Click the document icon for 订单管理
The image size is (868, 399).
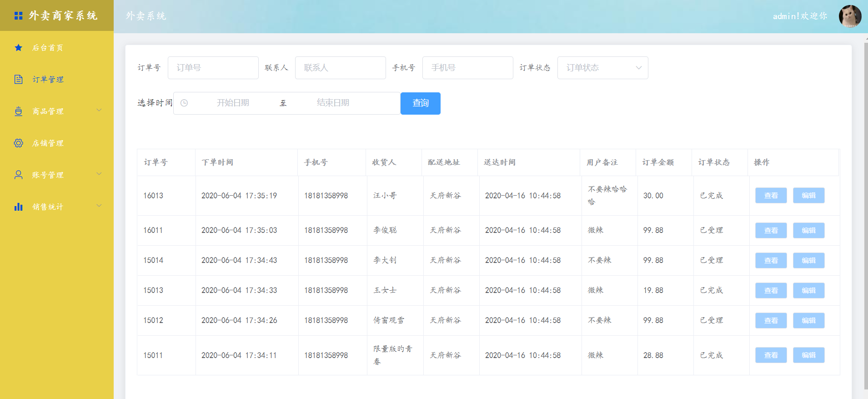tap(18, 79)
